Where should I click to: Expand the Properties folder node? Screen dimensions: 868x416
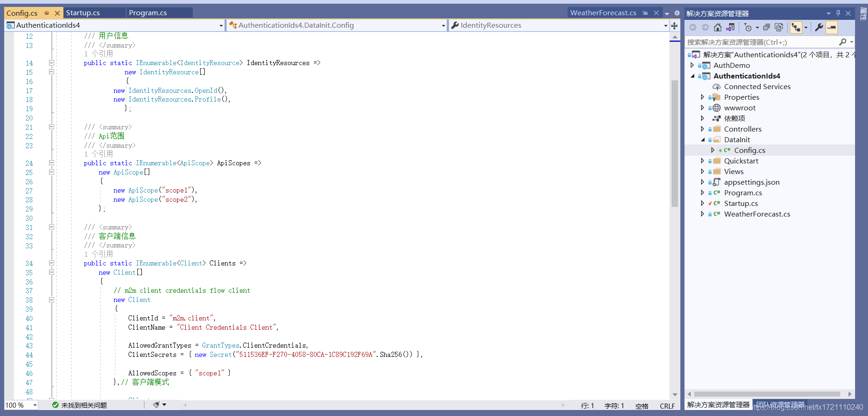pos(703,97)
